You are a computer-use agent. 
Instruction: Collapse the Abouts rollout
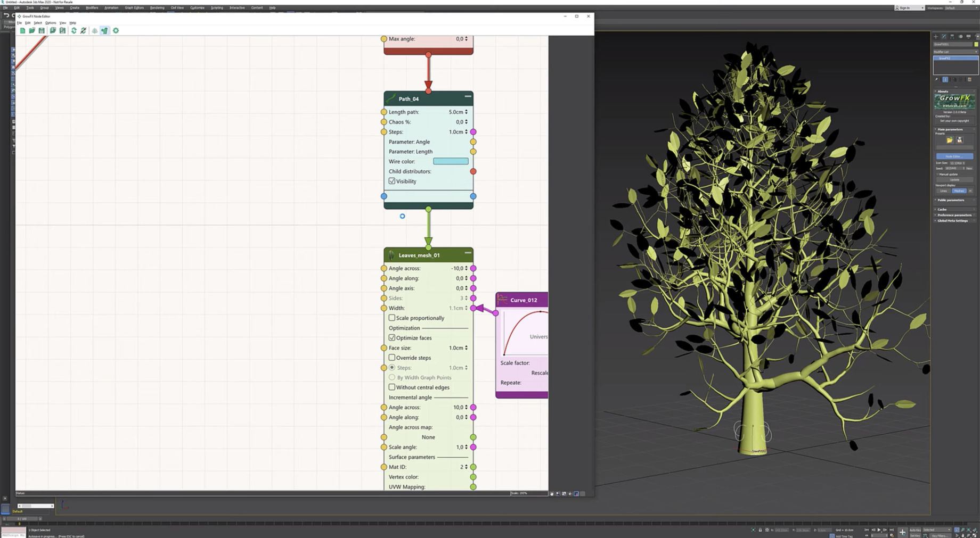[x=943, y=91]
